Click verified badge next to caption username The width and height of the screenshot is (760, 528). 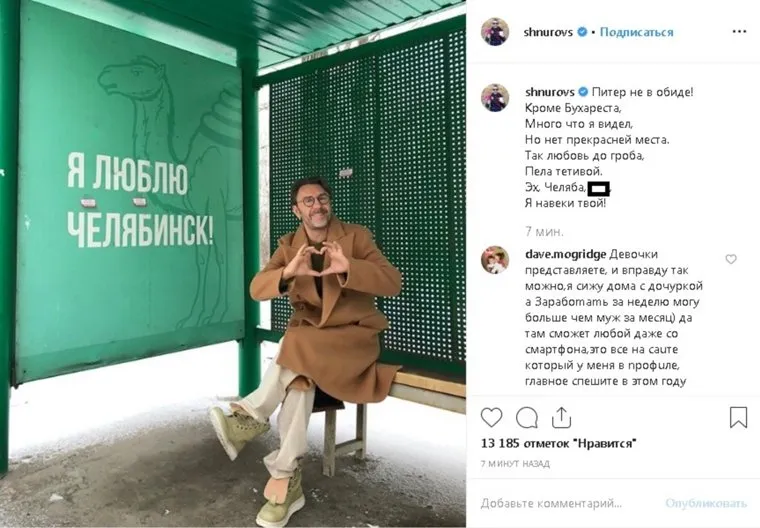click(x=584, y=92)
